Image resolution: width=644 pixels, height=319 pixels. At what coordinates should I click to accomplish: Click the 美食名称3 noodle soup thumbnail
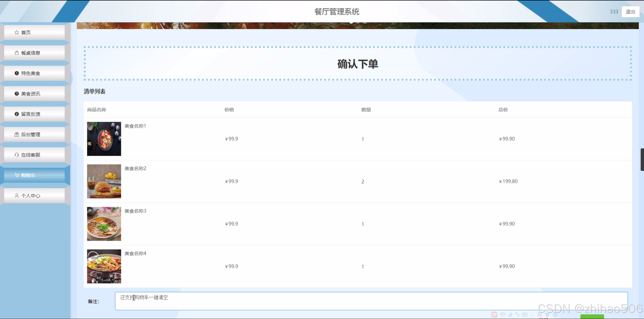104,224
